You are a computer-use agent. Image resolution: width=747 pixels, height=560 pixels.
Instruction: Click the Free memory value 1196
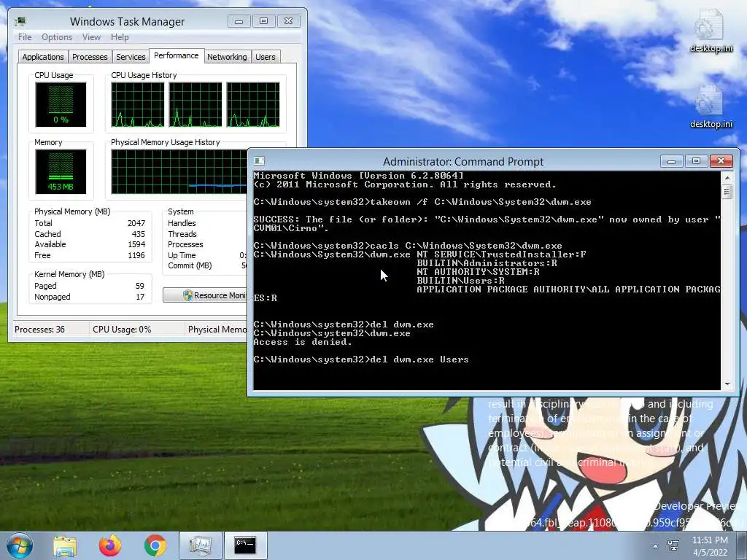136,255
